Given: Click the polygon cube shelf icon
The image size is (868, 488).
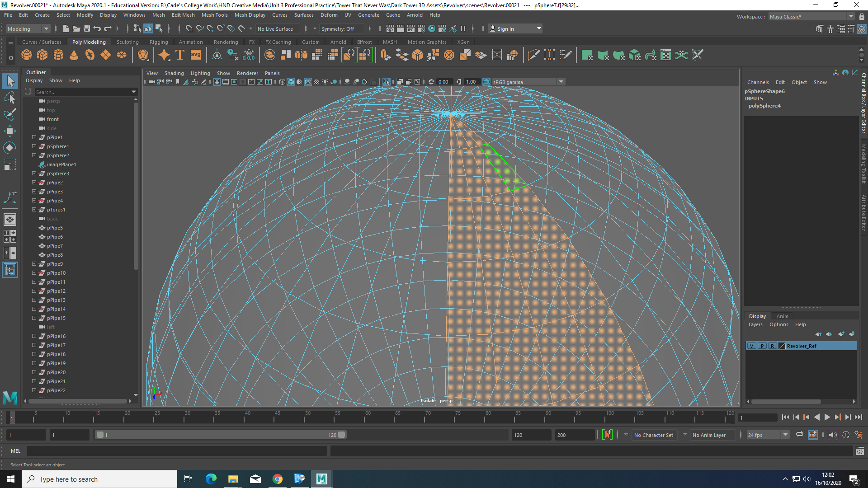Looking at the screenshot, I should (x=42, y=55).
